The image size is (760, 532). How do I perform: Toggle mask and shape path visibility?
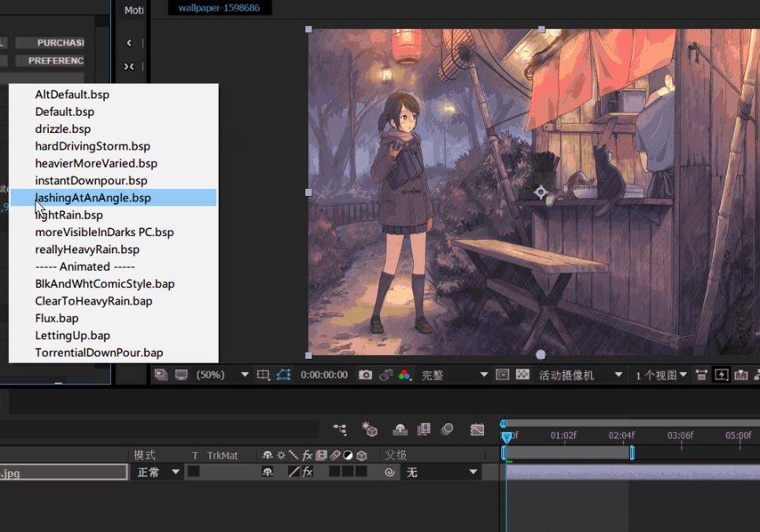[x=283, y=375]
